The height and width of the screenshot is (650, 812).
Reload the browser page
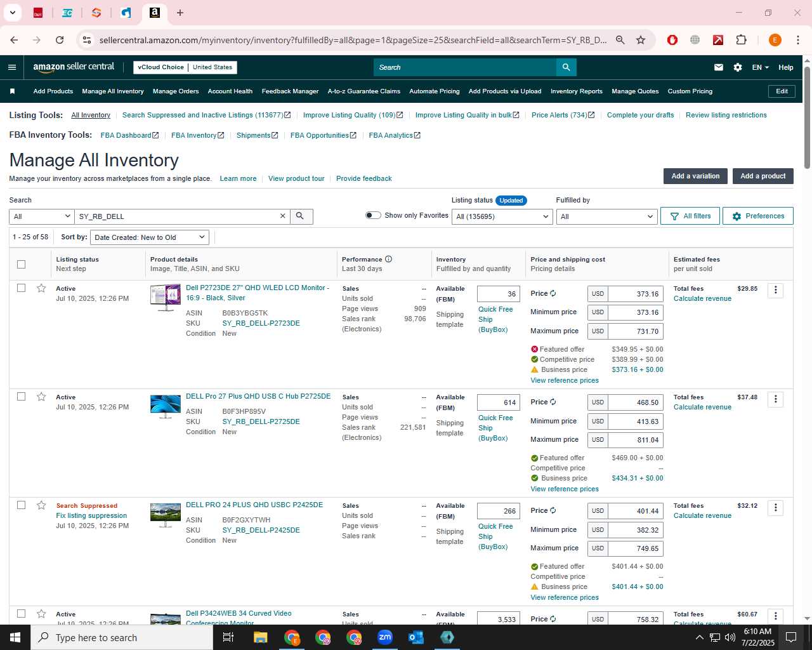(60, 40)
